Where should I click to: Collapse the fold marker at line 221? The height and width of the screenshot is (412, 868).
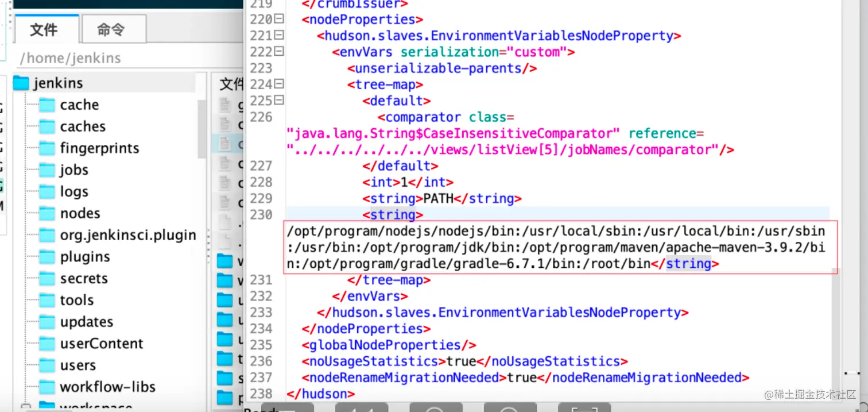pos(279,36)
